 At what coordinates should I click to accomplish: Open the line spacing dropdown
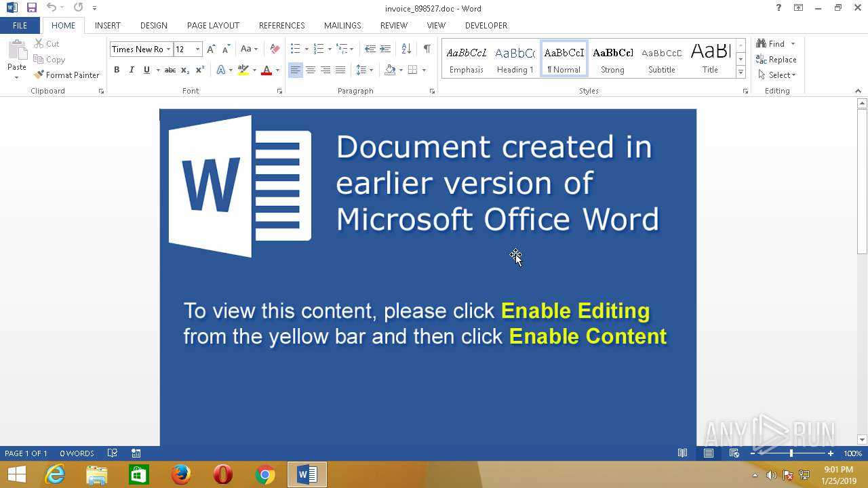365,70
